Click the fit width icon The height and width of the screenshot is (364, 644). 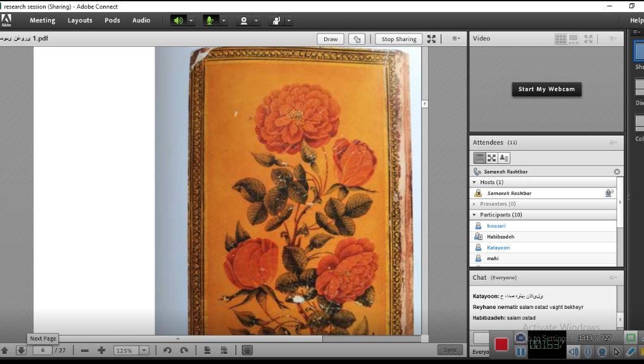point(224,351)
